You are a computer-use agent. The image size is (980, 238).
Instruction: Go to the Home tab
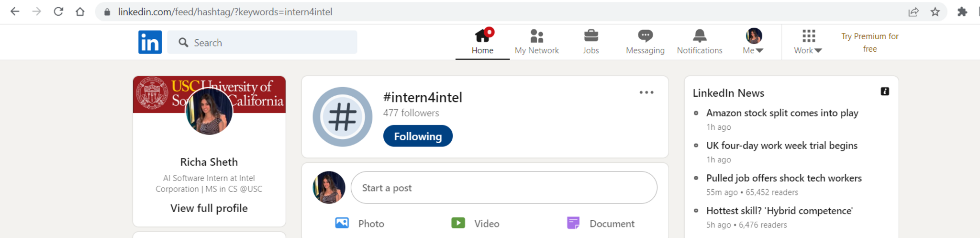click(x=482, y=42)
